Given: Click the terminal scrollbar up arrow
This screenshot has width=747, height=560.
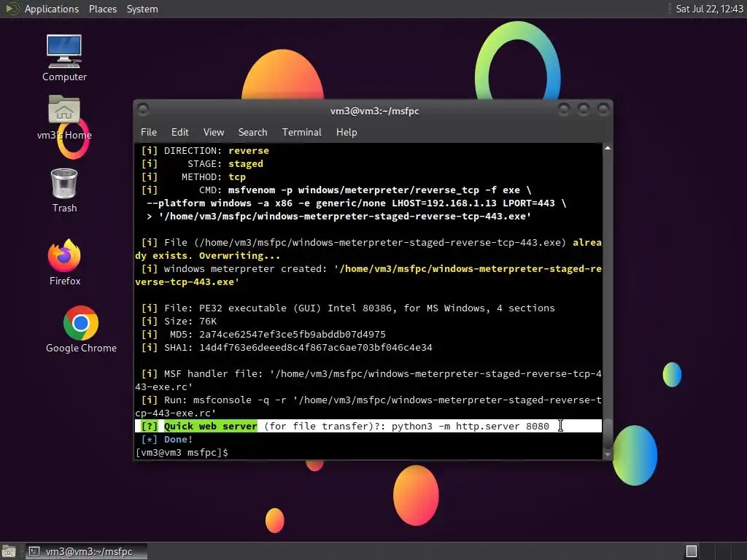Looking at the screenshot, I should (x=608, y=148).
